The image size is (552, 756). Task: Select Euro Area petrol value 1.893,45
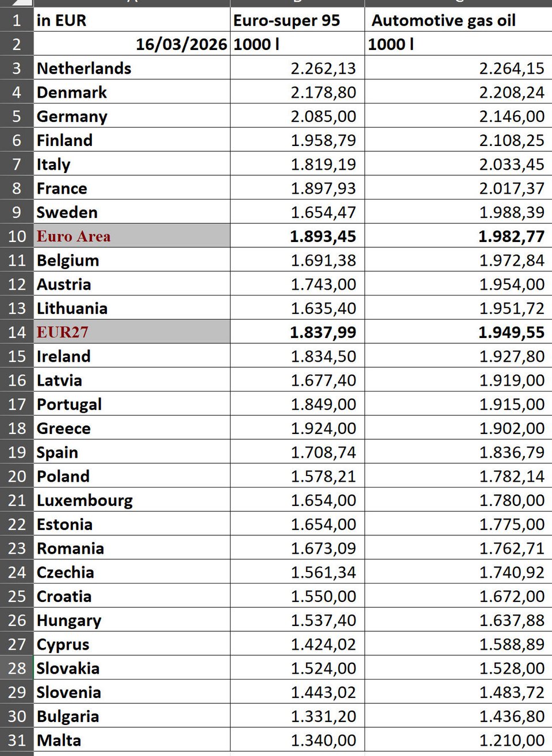point(323,236)
